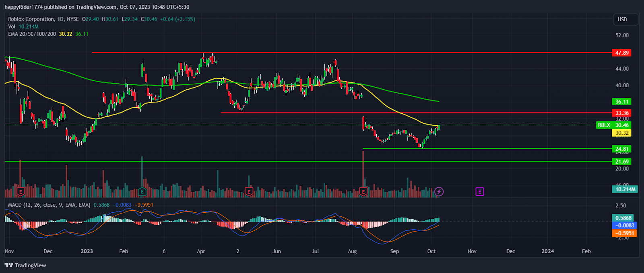Click the Oct label on time axis
Viewport: 644px width, 273px height.
pyautogui.click(x=431, y=251)
